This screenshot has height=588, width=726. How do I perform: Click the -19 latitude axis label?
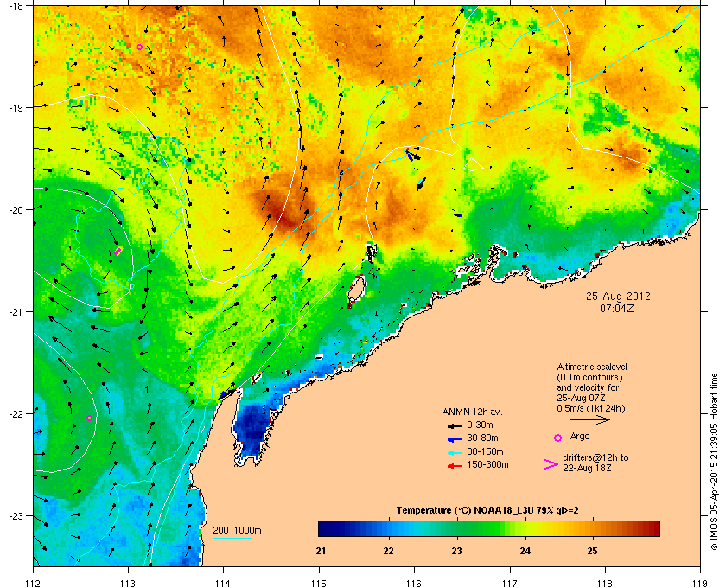click(x=15, y=107)
